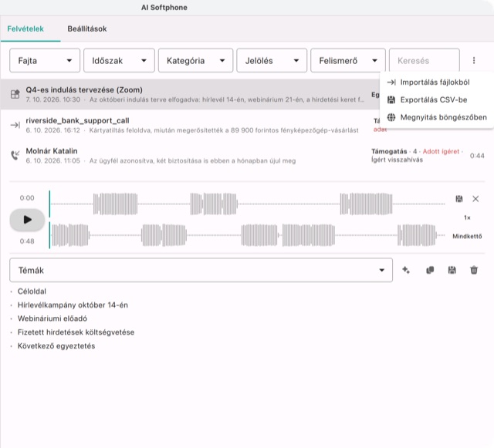Click the imported file icon for riverside_bank_support_call

(x=15, y=125)
